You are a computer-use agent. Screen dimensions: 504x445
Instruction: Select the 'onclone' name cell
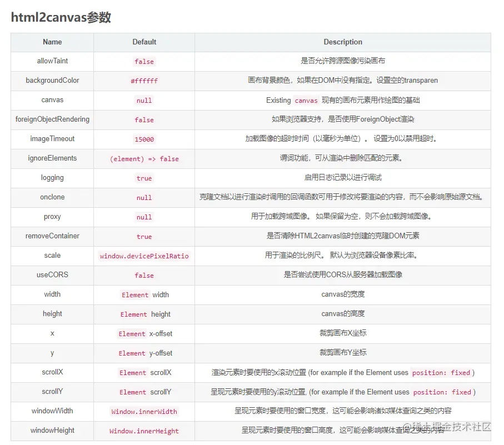point(52,197)
